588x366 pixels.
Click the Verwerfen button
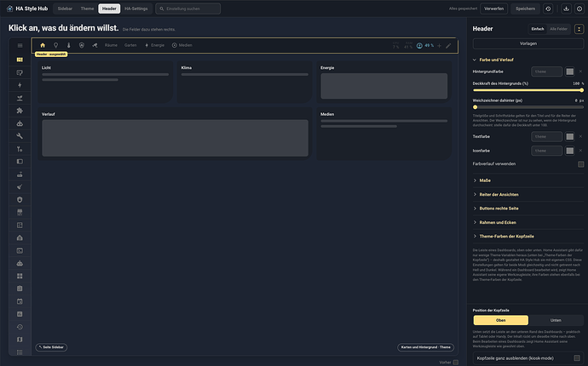tap(494, 9)
